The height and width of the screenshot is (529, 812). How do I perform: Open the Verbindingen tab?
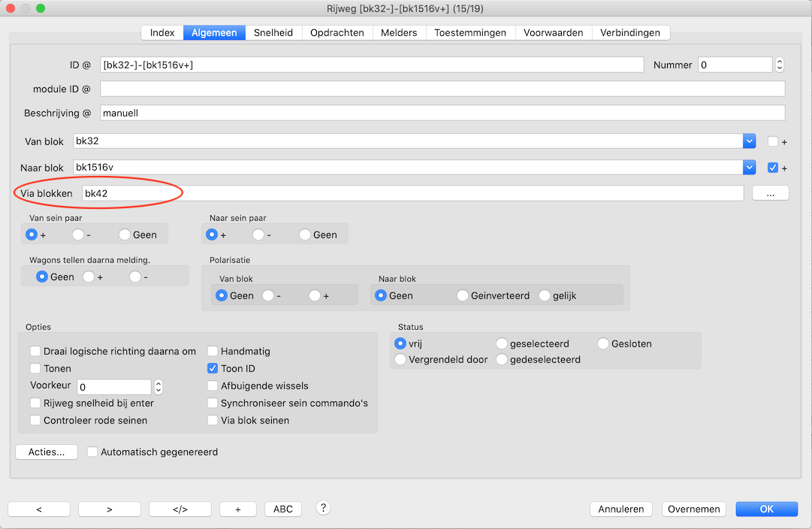coord(629,33)
